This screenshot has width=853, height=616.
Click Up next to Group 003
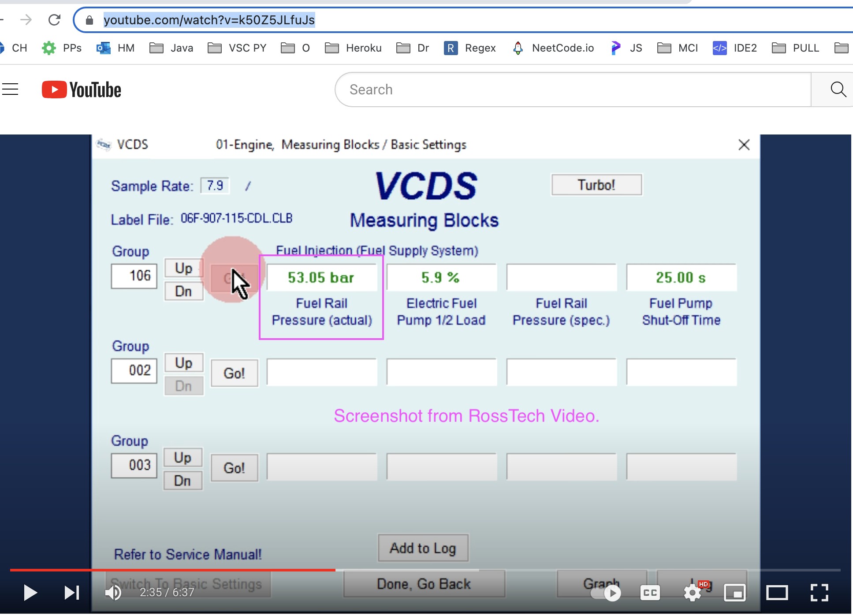click(183, 457)
